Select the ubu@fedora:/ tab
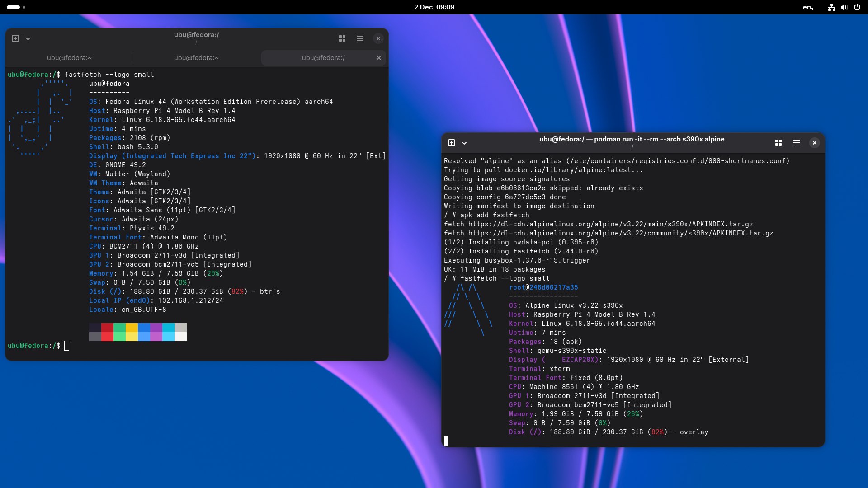 pos(323,58)
